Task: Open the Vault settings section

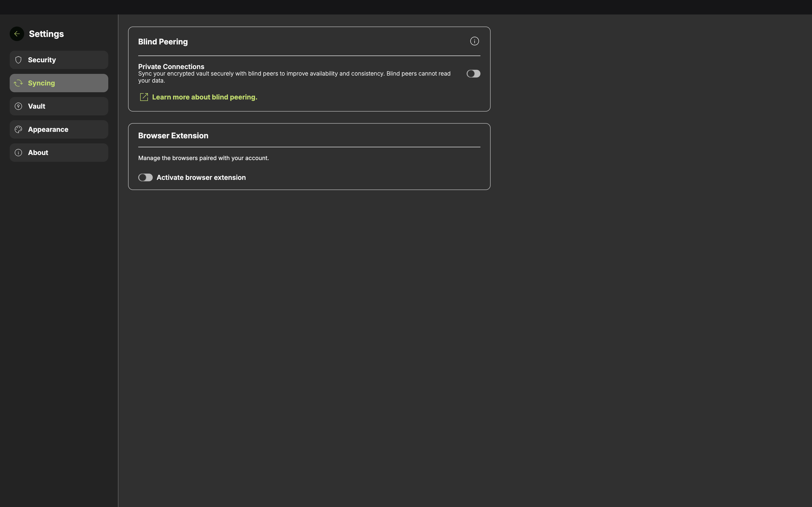Action: [37, 106]
